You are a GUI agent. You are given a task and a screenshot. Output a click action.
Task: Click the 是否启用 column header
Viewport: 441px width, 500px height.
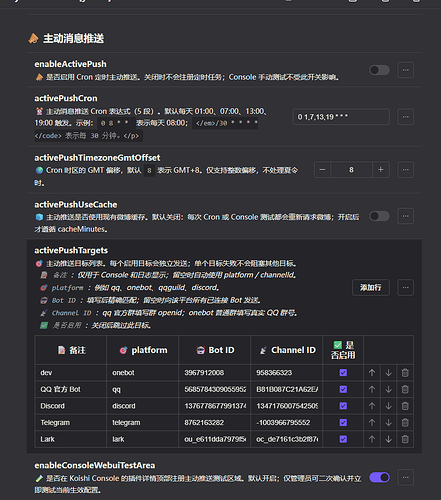pos(343,350)
